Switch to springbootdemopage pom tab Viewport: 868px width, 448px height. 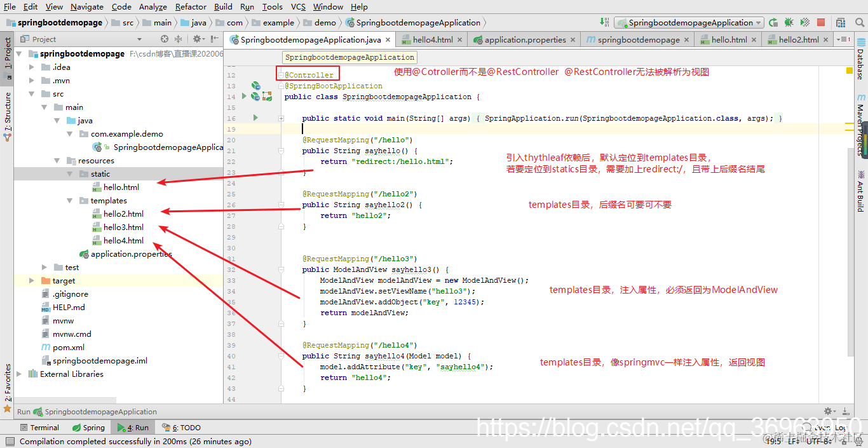coord(638,39)
